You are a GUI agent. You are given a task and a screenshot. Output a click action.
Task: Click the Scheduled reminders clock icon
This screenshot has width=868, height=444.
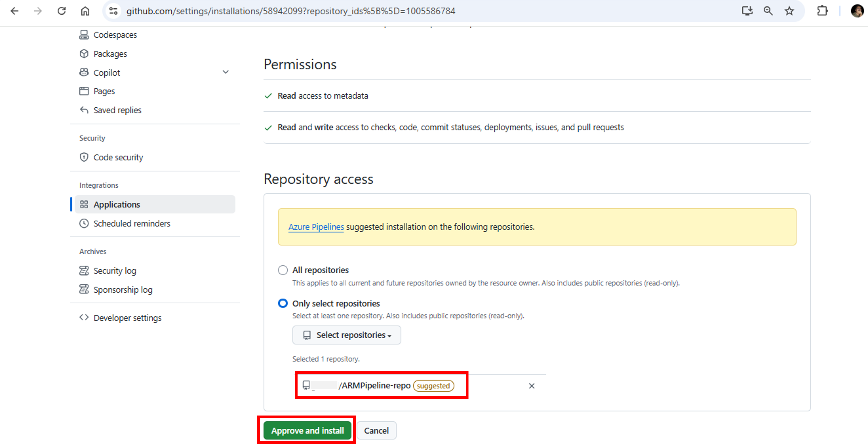coord(85,223)
